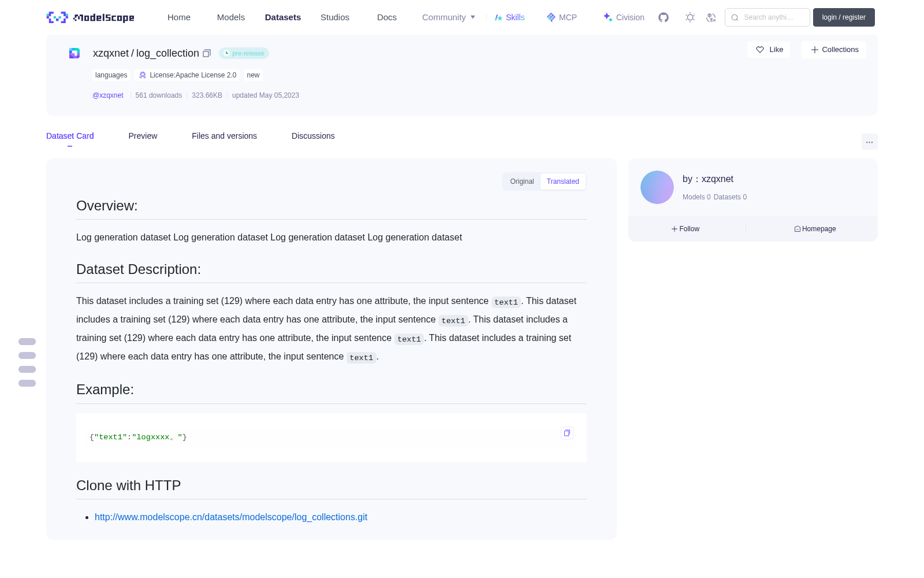Viewport: 924px width, 578px height.
Task: Click the Dataset Description: heading
Action: pyautogui.click(x=139, y=269)
